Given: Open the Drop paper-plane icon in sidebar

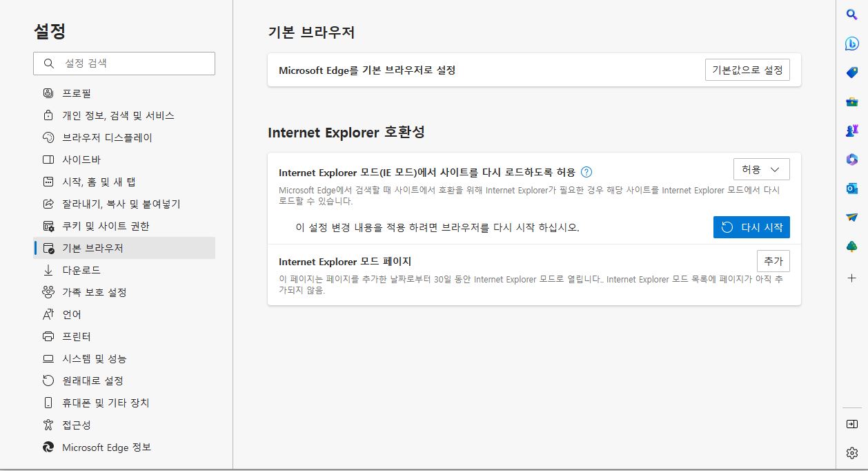Looking at the screenshot, I should (851, 217).
